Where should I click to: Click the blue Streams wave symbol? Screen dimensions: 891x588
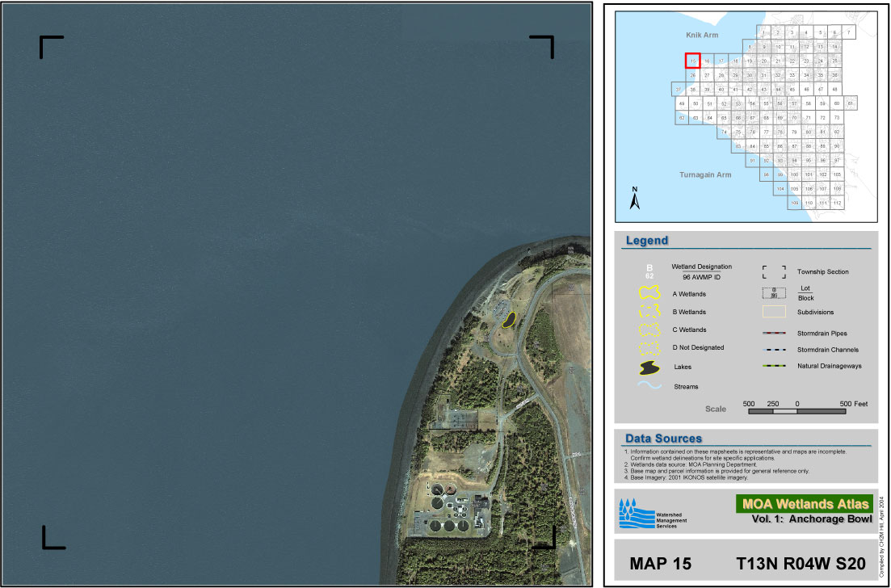tap(649, 386)
